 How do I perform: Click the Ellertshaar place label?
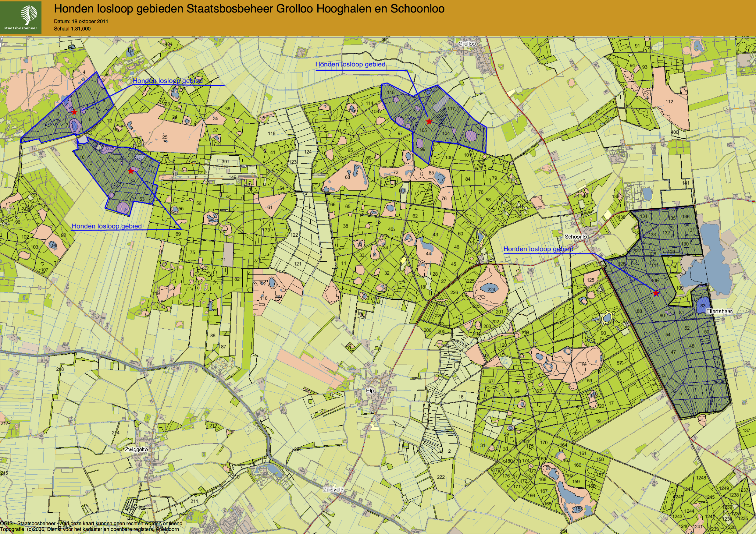coord(719,311)
